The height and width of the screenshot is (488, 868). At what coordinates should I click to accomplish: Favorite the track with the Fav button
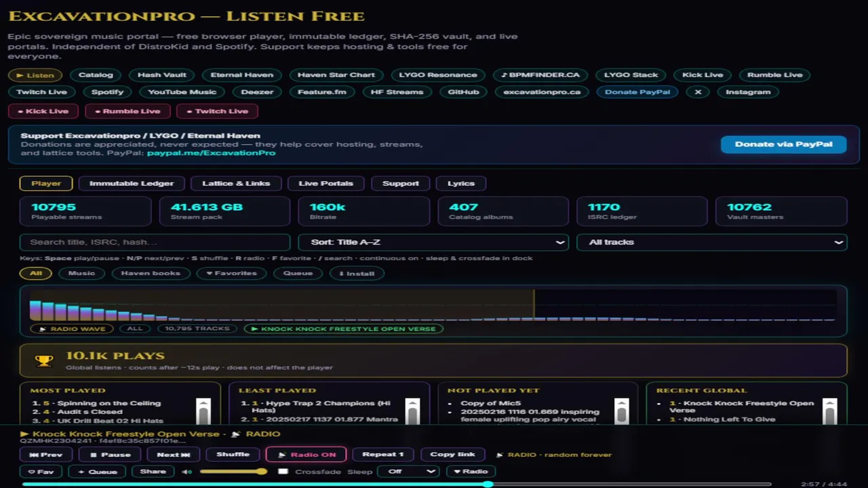(41, 472)
